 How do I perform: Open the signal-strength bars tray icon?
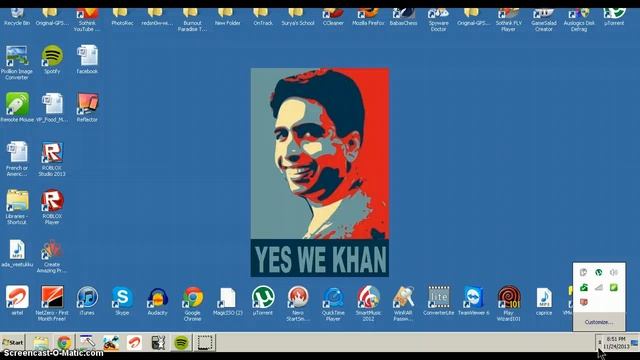coord(598,287)
